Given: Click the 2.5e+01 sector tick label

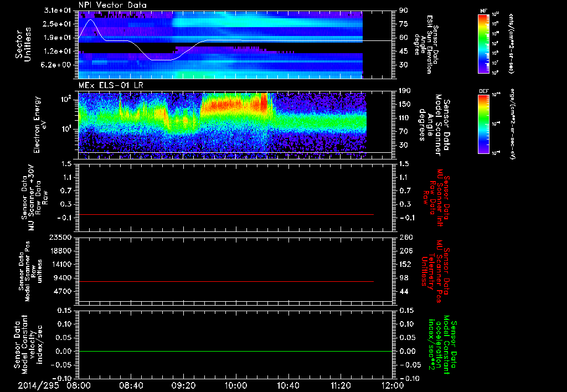Looking at the screenshot, I should coord(58,24).
